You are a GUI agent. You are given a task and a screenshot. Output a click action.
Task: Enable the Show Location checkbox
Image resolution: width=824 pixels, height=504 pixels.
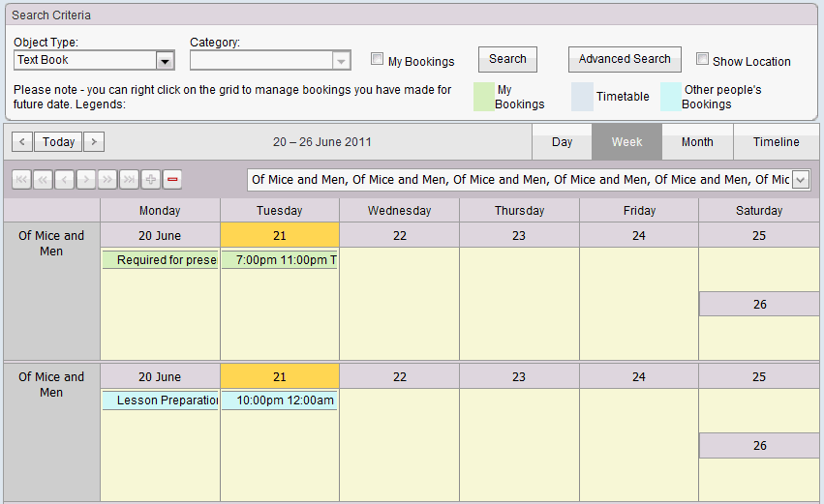click(x=702, y=59)
